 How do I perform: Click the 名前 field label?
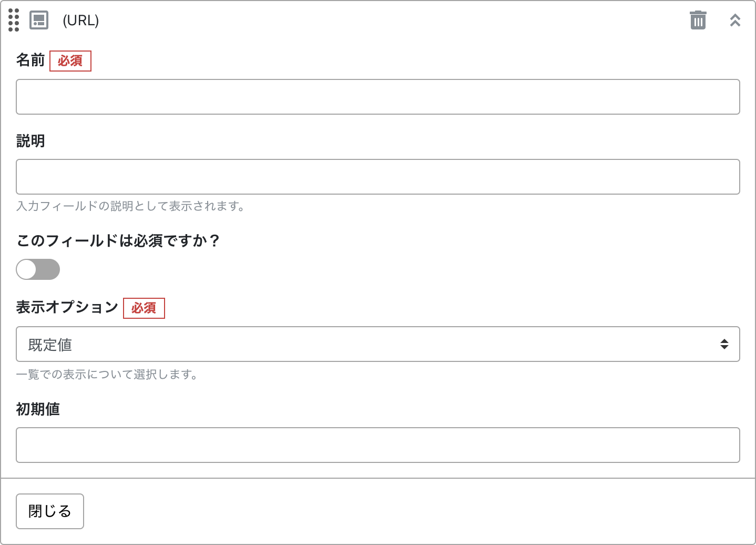(x=30, y=60)
